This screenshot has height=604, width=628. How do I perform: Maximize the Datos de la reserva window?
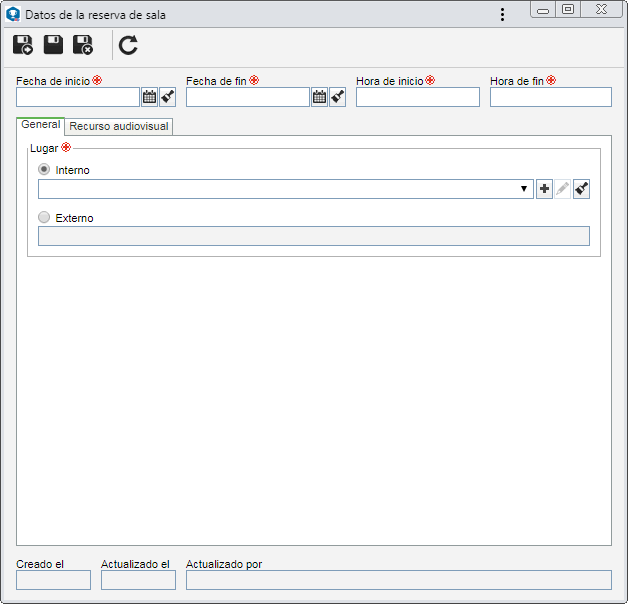[568, 9]
